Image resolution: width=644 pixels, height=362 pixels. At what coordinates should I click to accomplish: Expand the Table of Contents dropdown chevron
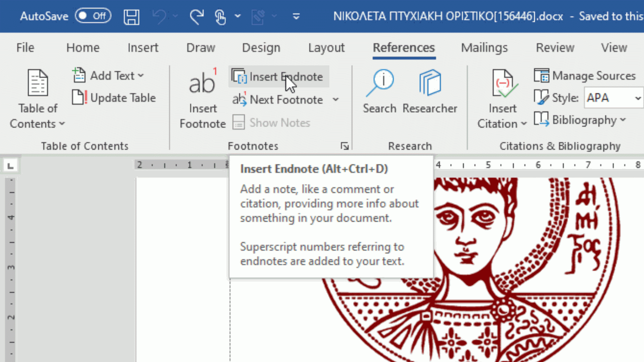(x=62, y=124)
